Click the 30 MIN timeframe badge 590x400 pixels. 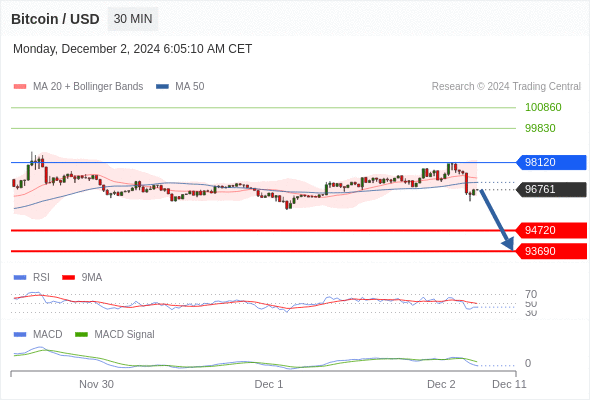click(133, 19)
